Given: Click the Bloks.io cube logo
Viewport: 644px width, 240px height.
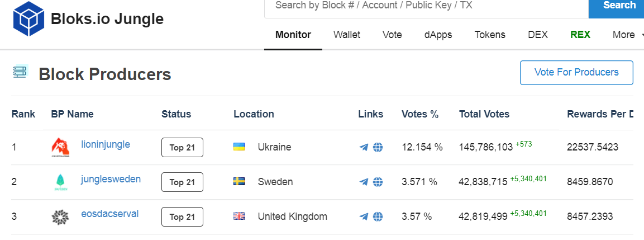Looking at the screenshot, I should click(x=28, y=18).
